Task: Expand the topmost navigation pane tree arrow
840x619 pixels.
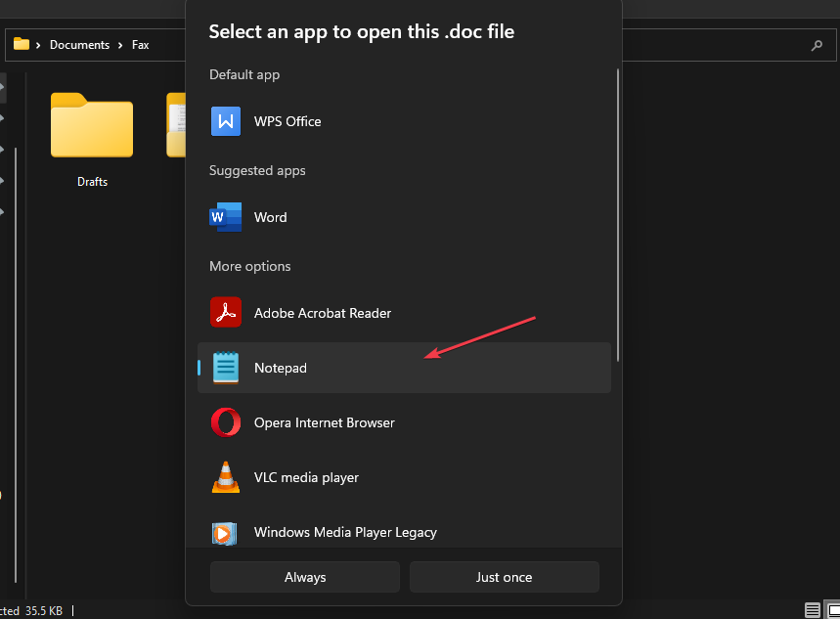Action: [x=2, y=86]
